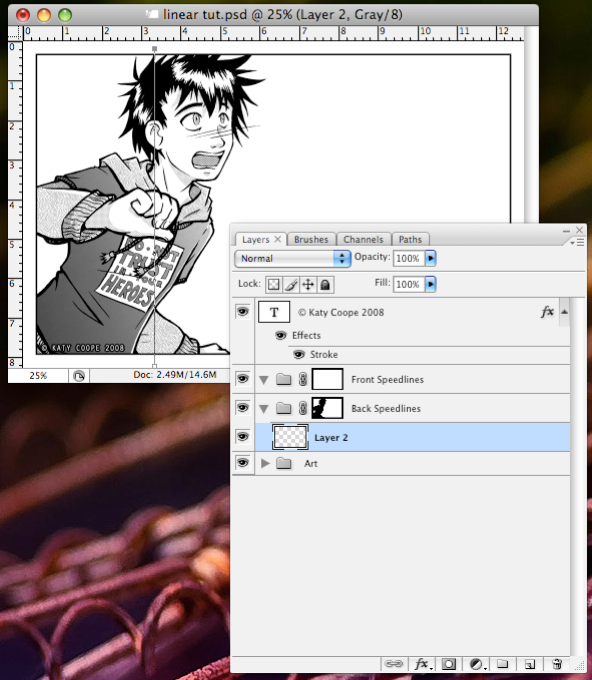Delete layer with trash icon
Image resolution: width=592 pixels, height=680 pixels.
tap(557, 664)
